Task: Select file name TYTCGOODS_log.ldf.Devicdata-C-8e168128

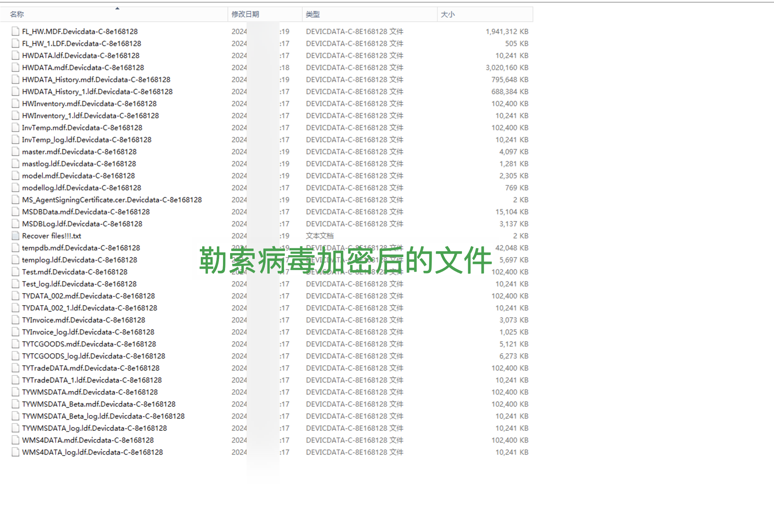Action: coord(93,356)
